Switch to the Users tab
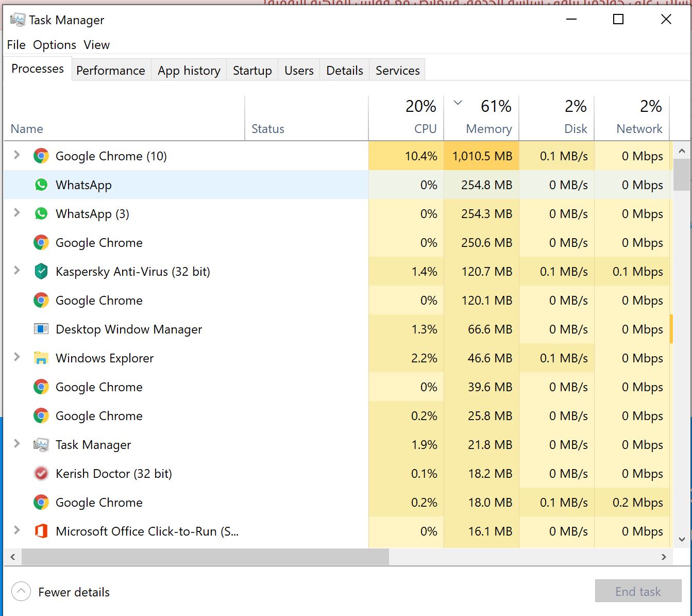 [299, 71]
